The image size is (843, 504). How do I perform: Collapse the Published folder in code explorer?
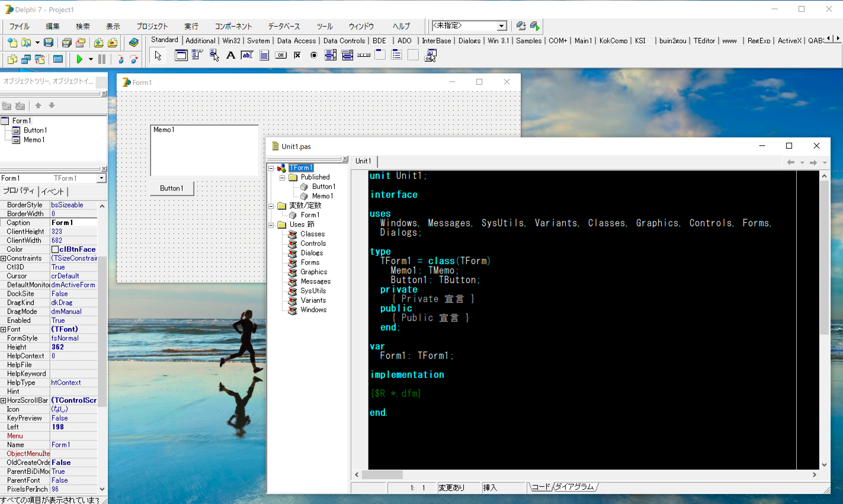pyautogui.click(x=282, y=177)
